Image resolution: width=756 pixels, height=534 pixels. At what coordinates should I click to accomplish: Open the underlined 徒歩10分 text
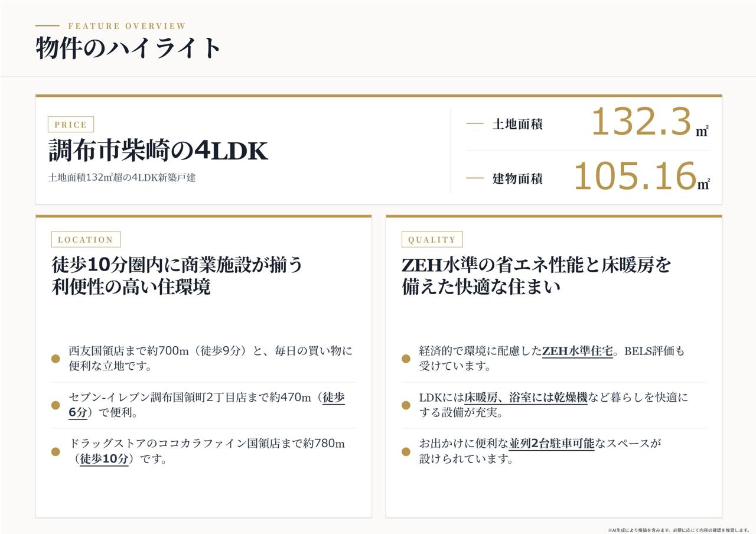(x=104, y=459)
